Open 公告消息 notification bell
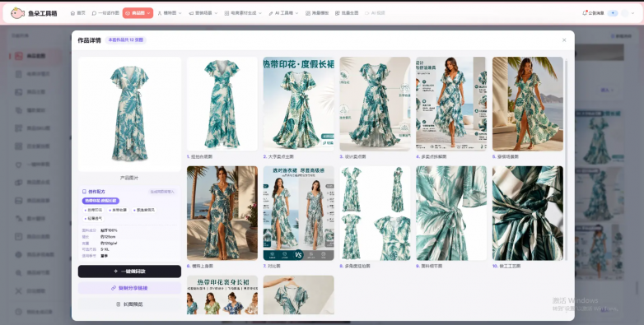 593,13
